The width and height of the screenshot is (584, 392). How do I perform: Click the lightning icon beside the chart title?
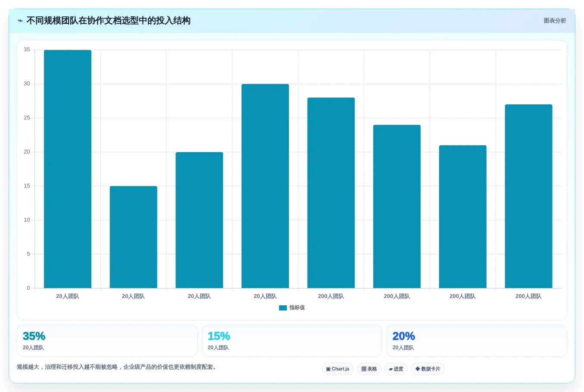20,21
